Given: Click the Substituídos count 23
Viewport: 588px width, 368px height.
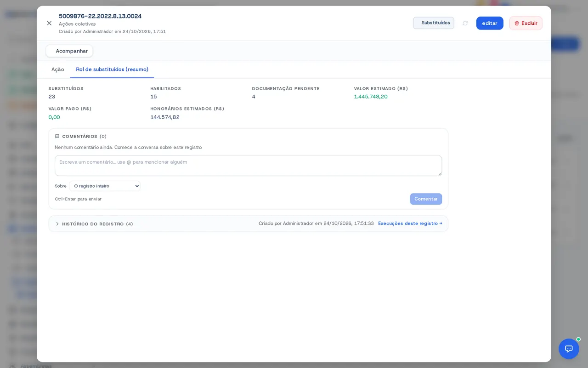Looking at the screenshot, I should click(x=52, y=97).
